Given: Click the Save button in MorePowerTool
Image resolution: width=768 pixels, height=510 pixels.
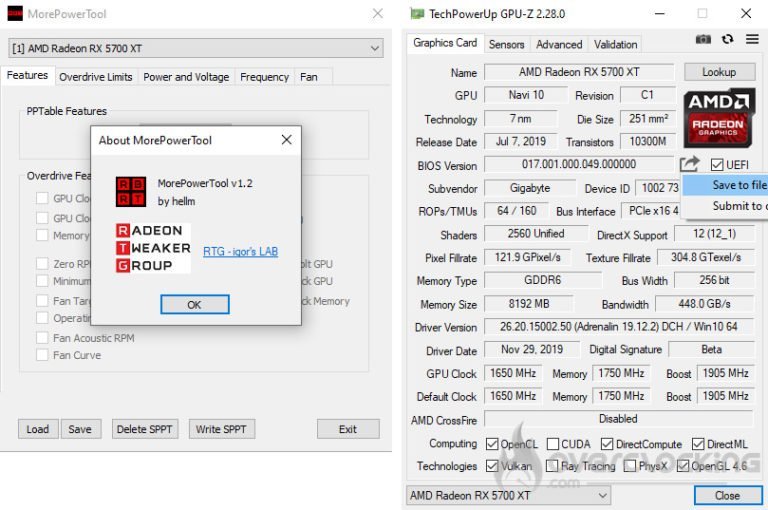Looking at the screenshot, I should [x=80, y=429].
